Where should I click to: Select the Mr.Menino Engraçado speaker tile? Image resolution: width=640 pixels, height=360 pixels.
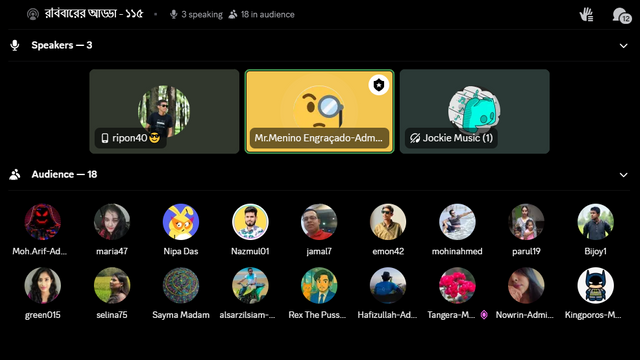click(320, 111)
